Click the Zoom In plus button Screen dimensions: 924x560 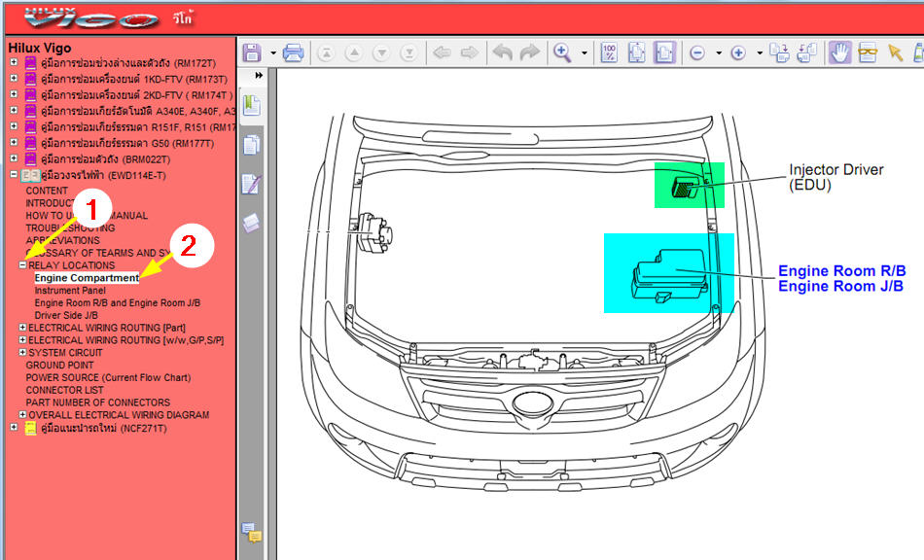tap(738, 53)
